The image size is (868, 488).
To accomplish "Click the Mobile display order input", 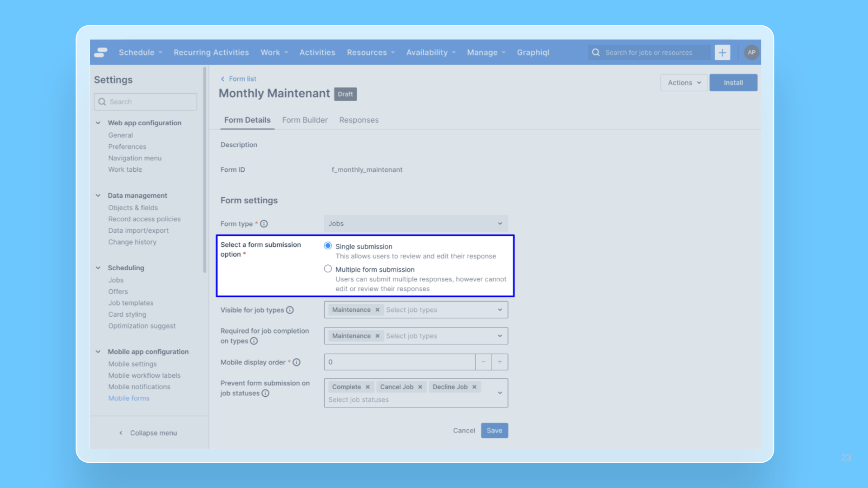I will [x=400, y=362].
